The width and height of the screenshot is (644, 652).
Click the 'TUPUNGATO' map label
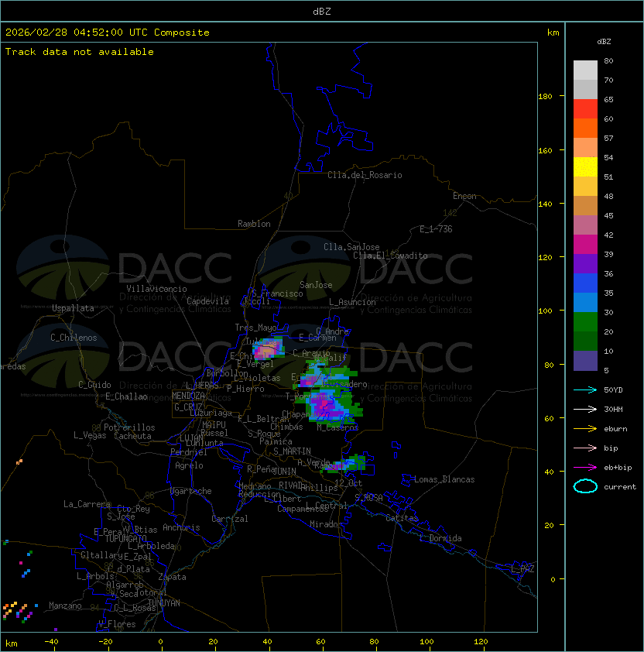point(125,538)
